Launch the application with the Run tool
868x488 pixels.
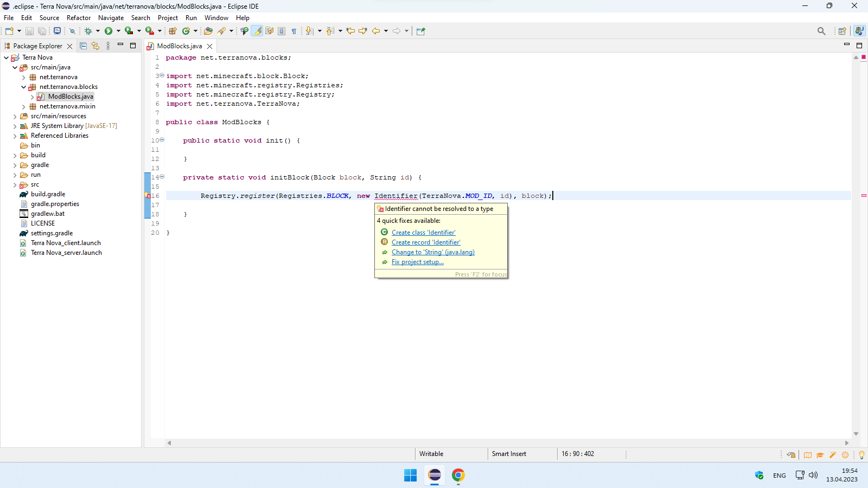[x=108, y=31]
